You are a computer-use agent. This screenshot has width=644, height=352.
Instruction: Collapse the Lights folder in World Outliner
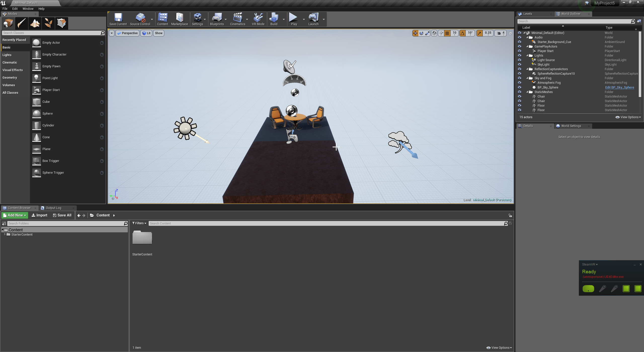[527, 55]
